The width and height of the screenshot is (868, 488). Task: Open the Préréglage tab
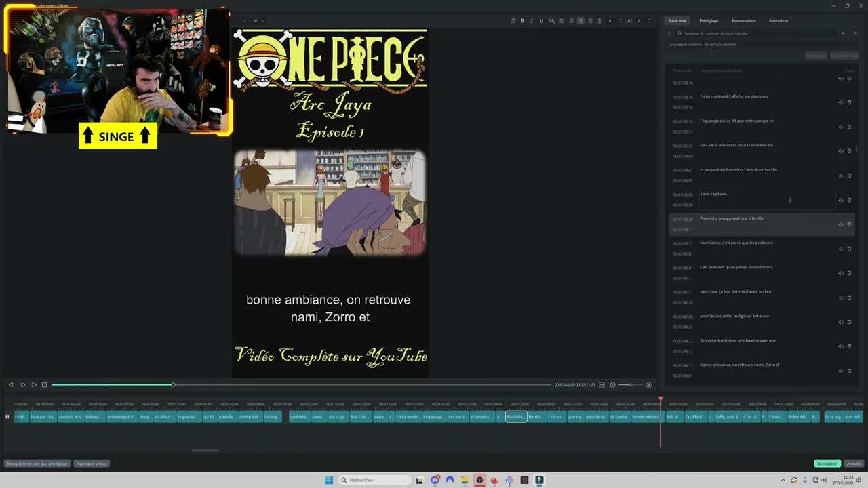pos(709,21)
